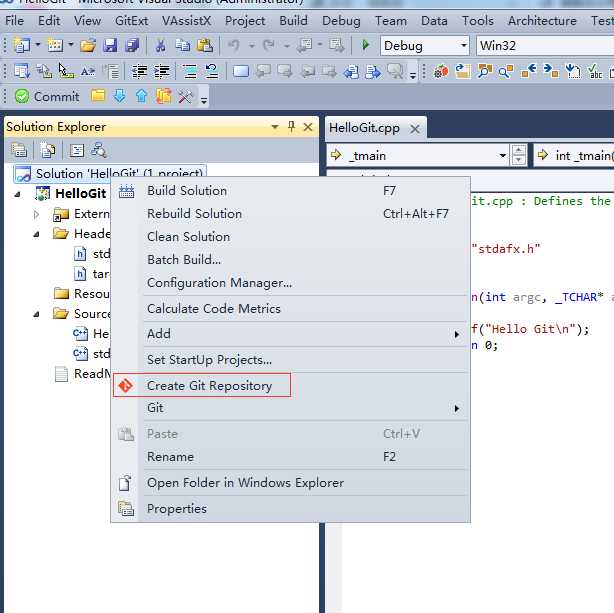Open the yellow folder browse icon in Git toolbar
Viewport: 614px width, 613px height.
click(x=98, y=96)
